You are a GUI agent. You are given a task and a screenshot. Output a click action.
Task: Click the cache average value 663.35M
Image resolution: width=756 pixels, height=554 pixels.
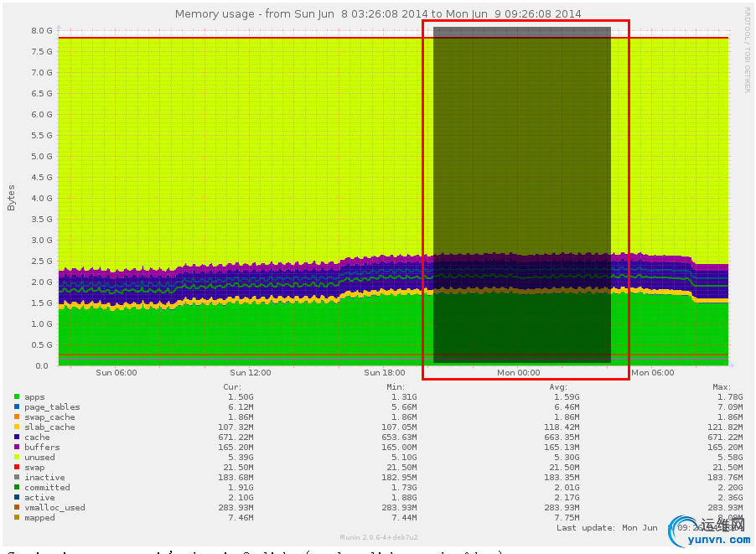(562, 438)
